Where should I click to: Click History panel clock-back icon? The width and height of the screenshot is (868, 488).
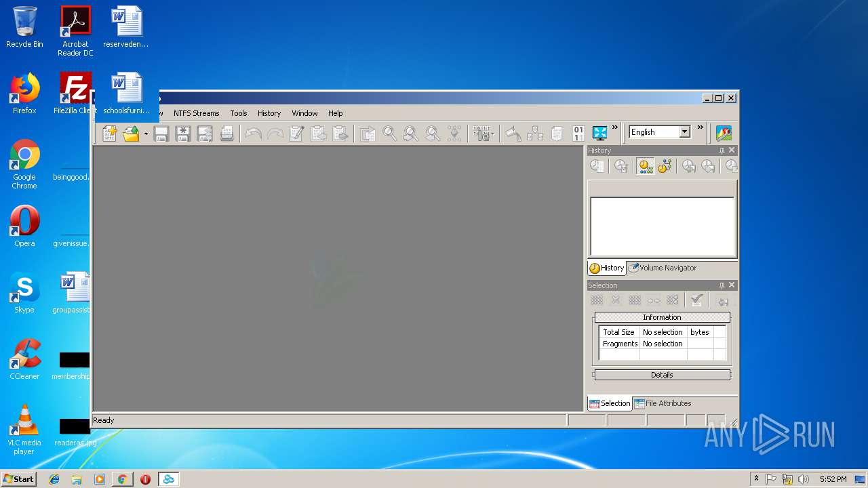689,166
